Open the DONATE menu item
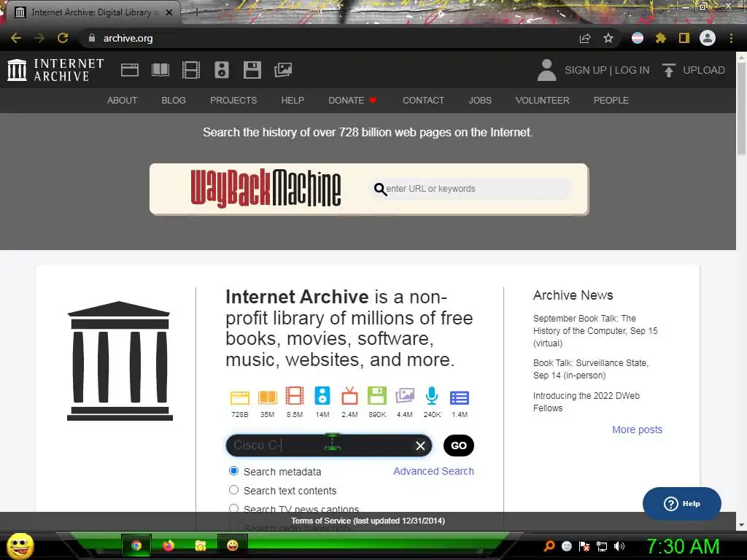This screenshot has height=560, width=747. click(x=352, y=101)
